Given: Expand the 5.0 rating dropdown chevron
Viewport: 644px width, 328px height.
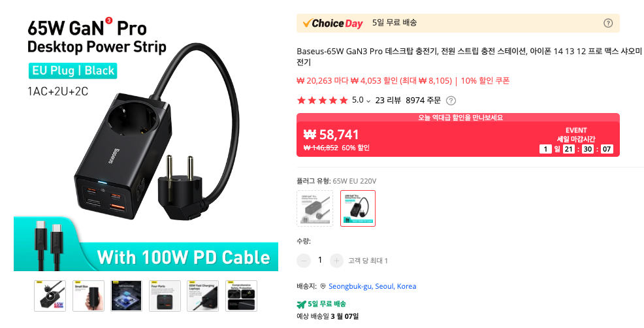Looking at the screenshot, I should tap(368, 101).
